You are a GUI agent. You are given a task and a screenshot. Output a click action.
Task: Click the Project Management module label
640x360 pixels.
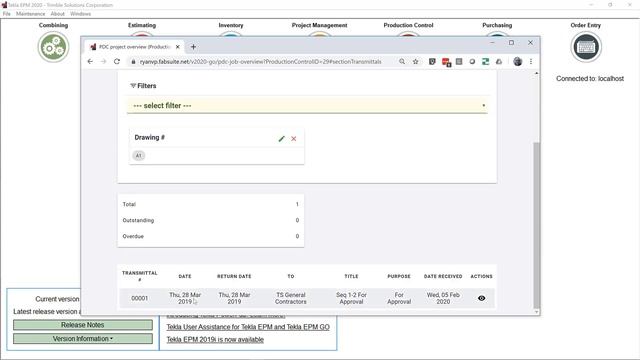coord(320,25)
